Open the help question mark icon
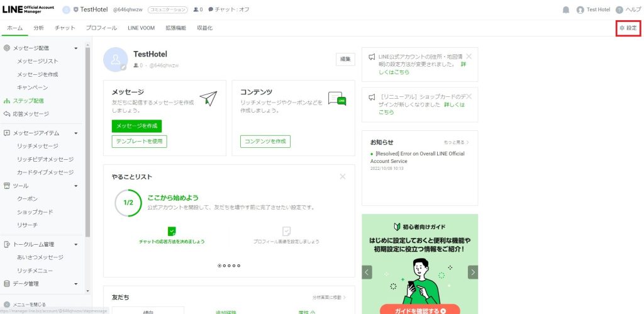The width and height of the screenshot is (644, 314). tap(619, 9)
